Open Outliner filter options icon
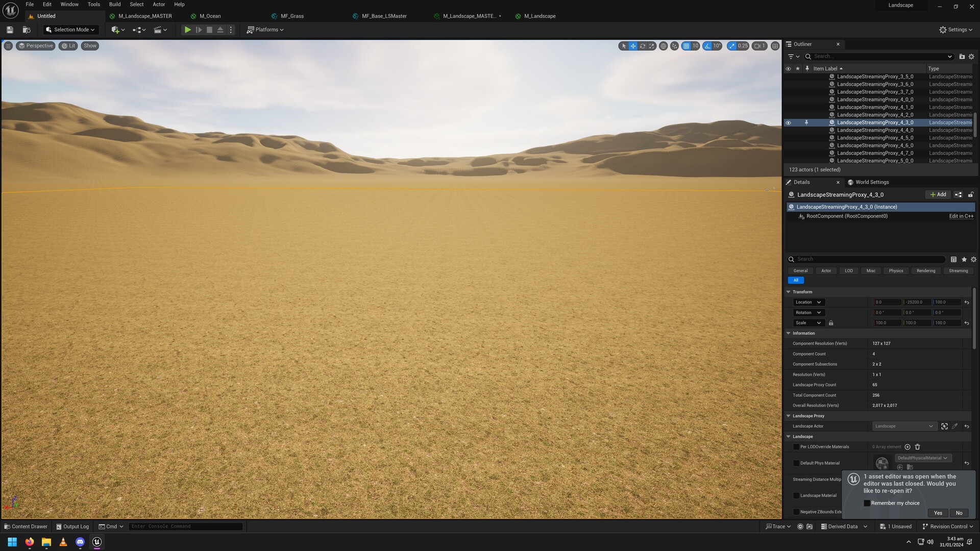 (792, 56)
